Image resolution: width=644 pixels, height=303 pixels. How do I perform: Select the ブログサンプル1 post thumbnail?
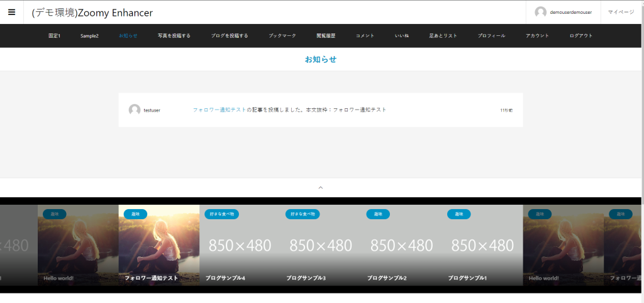click(482, 246)
